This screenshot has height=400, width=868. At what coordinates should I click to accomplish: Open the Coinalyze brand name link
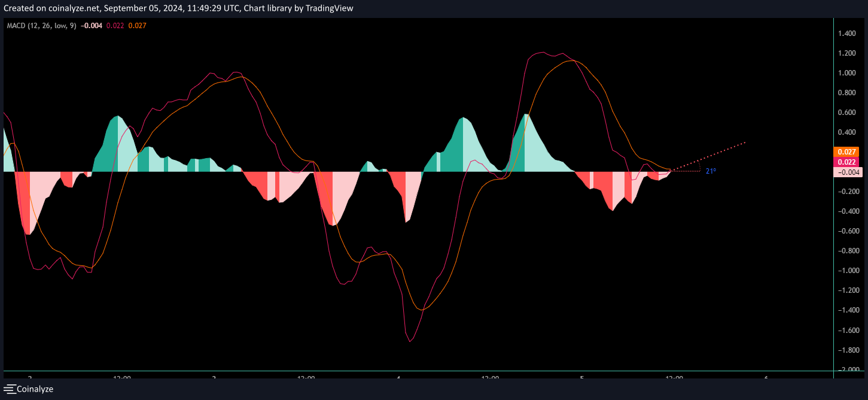35,389
